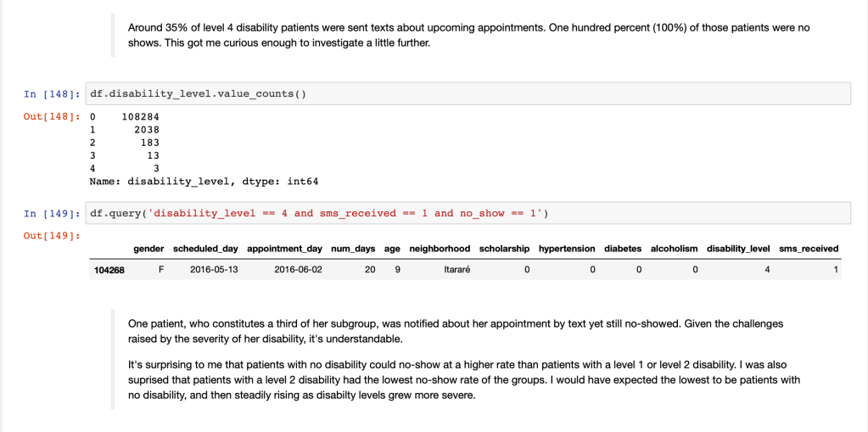Click row index 104268 in the table
Viewport: 868px width, 432px height.
109,270
